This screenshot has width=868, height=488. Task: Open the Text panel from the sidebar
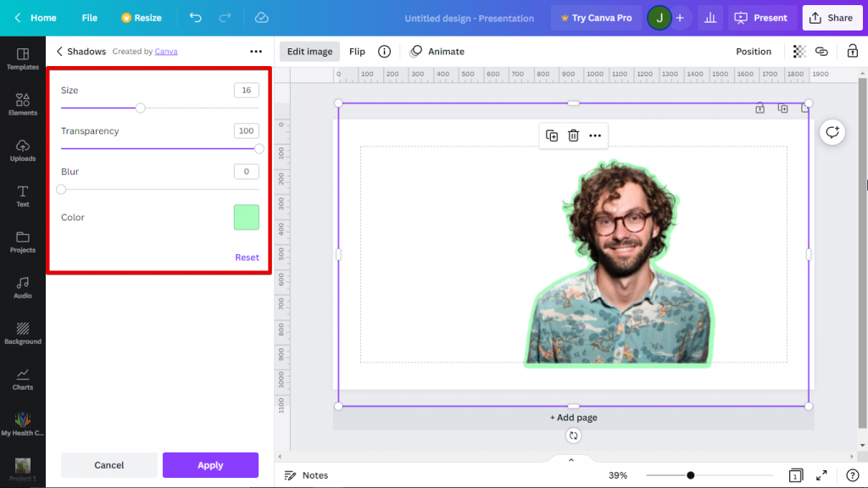[x=22, y=197]
